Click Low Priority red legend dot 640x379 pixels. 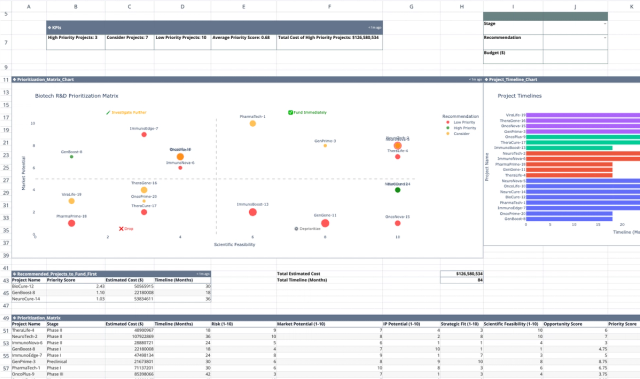[448, 122]
